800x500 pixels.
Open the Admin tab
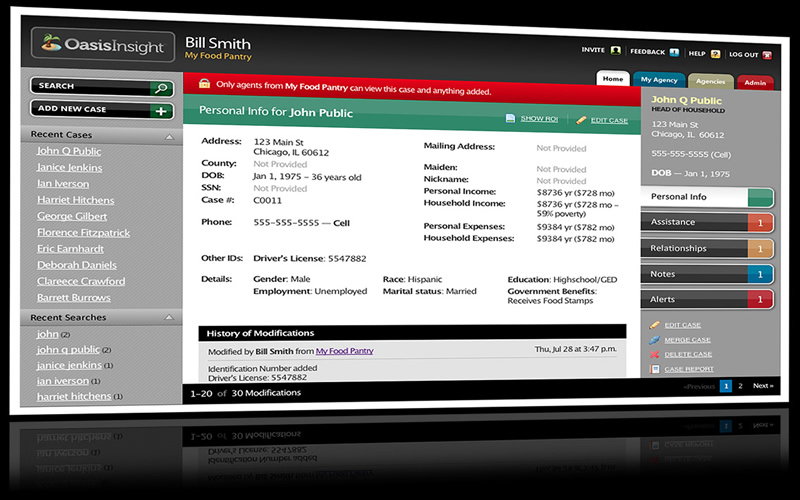[x=755, y=82]
